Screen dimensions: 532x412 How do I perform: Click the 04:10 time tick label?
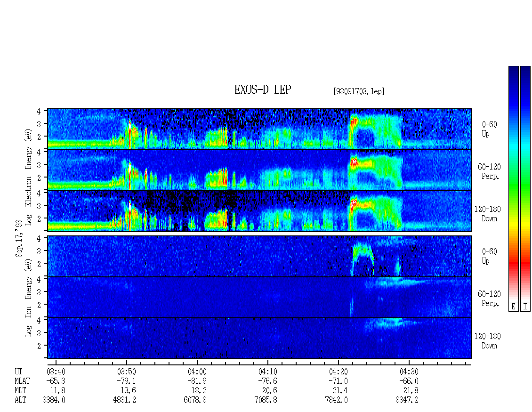pos(268,372)
